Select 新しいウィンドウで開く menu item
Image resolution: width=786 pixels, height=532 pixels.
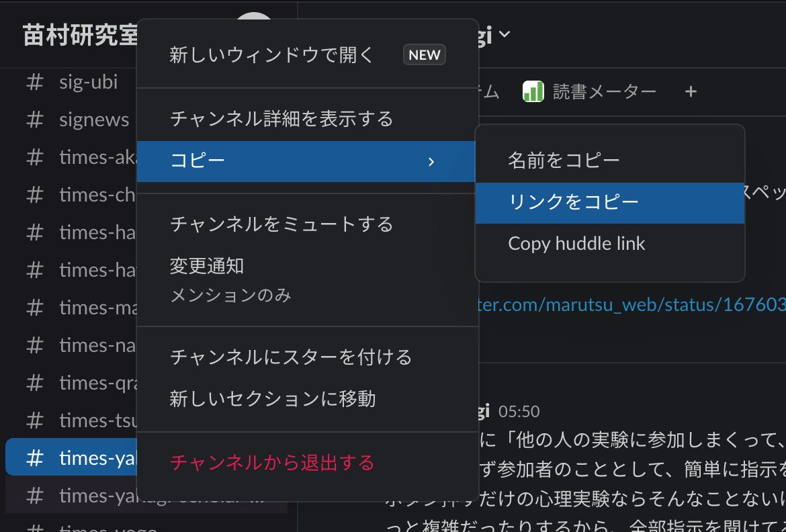[269, 54]
